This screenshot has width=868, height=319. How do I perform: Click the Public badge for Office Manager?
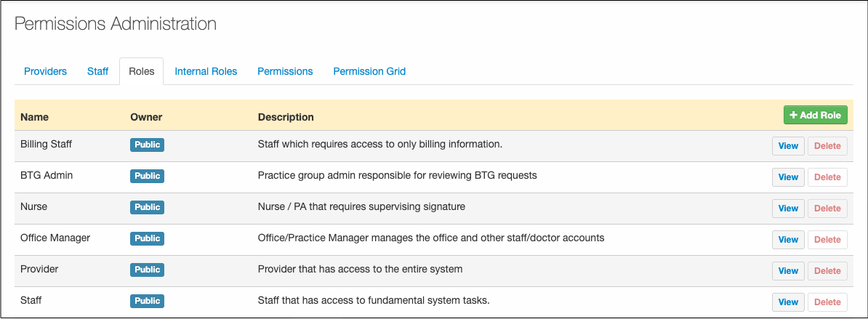(147, 238)
